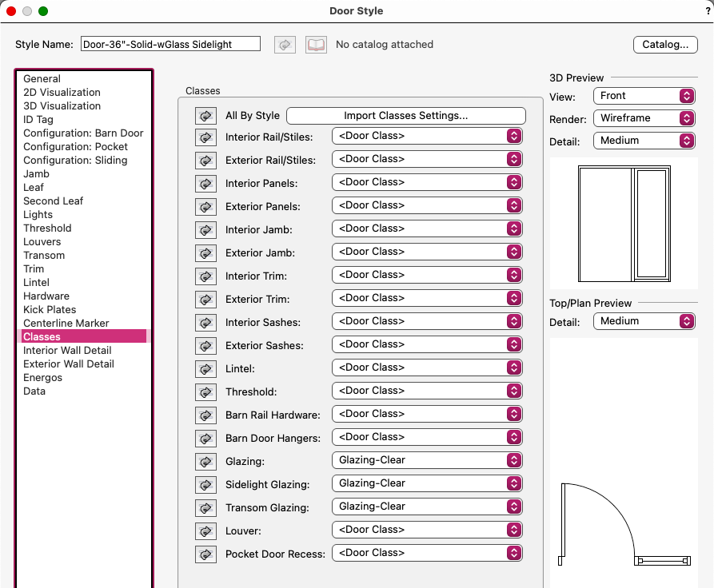Toggle By Style for Sidelight Glazing

pos(206,483)
